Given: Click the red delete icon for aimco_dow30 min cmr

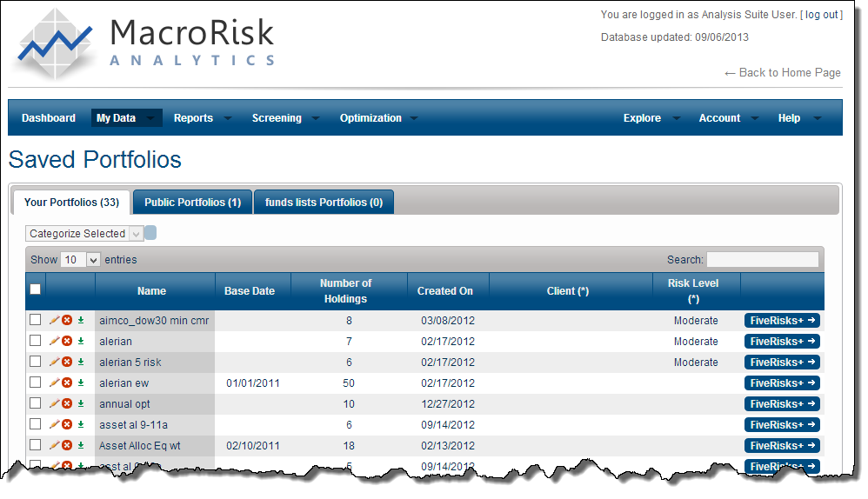Looking at the screenshot, I should 67,320.
